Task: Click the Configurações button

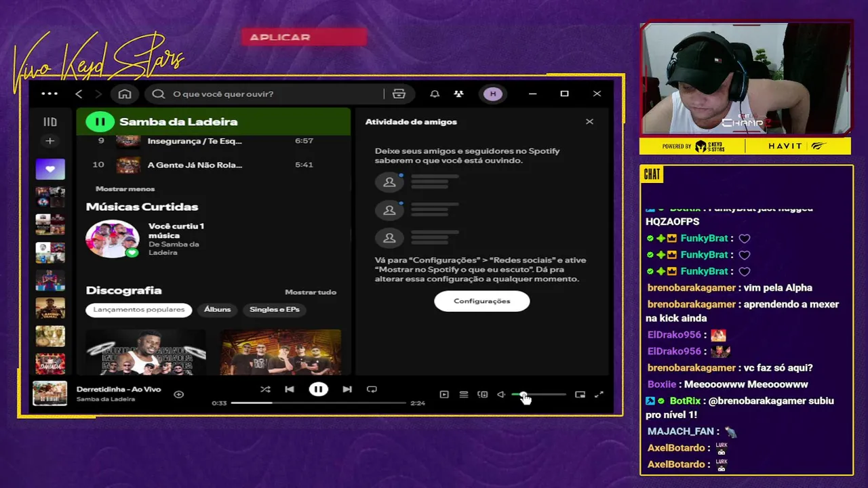Action: click(482, 301)
